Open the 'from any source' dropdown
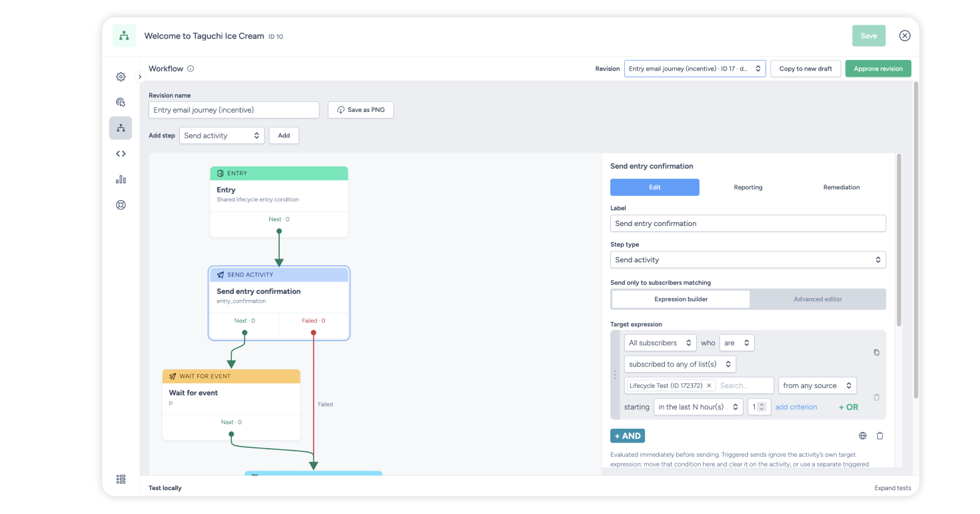Image resolution: width=980 pixels, height=514 pixels. 817,385
